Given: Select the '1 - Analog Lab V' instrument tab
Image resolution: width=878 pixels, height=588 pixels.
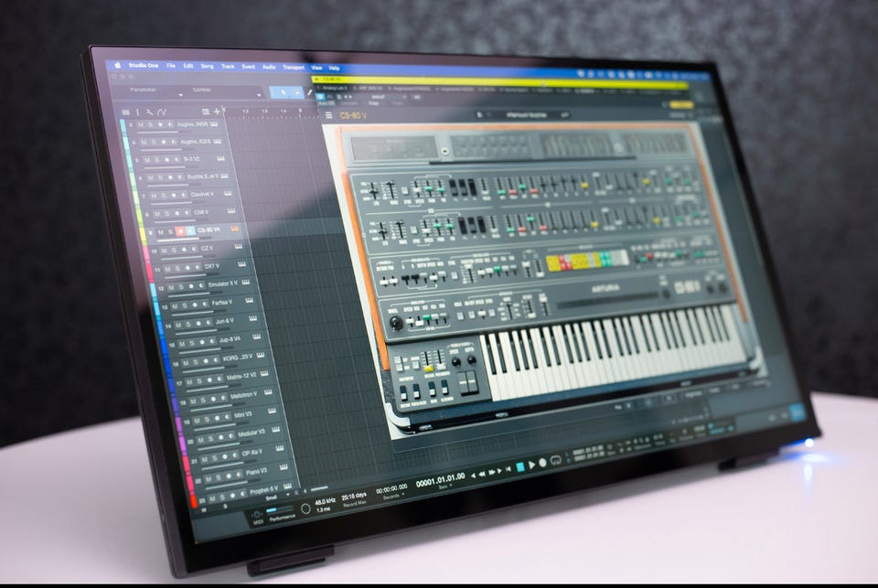Looking at the screenshot, I should click(x=332, y=88).
